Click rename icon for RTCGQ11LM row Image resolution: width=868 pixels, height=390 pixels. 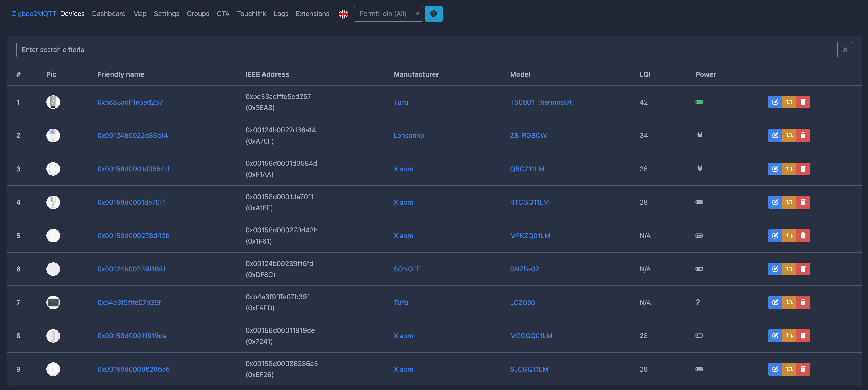(x=775, y=202)
